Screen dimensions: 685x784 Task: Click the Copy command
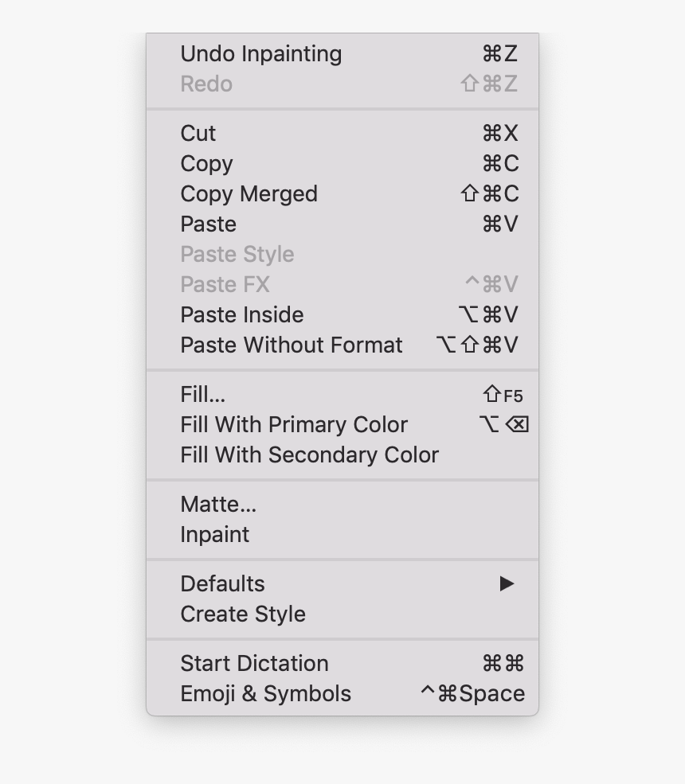click(x=205, y=164)
